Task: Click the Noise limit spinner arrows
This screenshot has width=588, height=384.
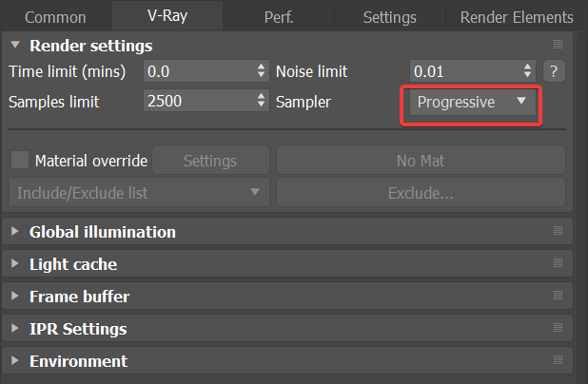Action: click(529, 71)
